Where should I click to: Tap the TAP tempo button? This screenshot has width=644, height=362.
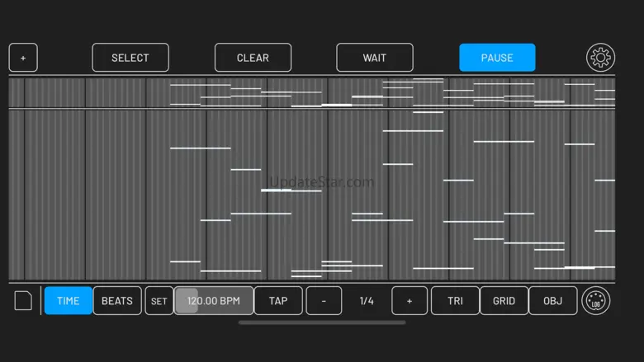[278, 301]
